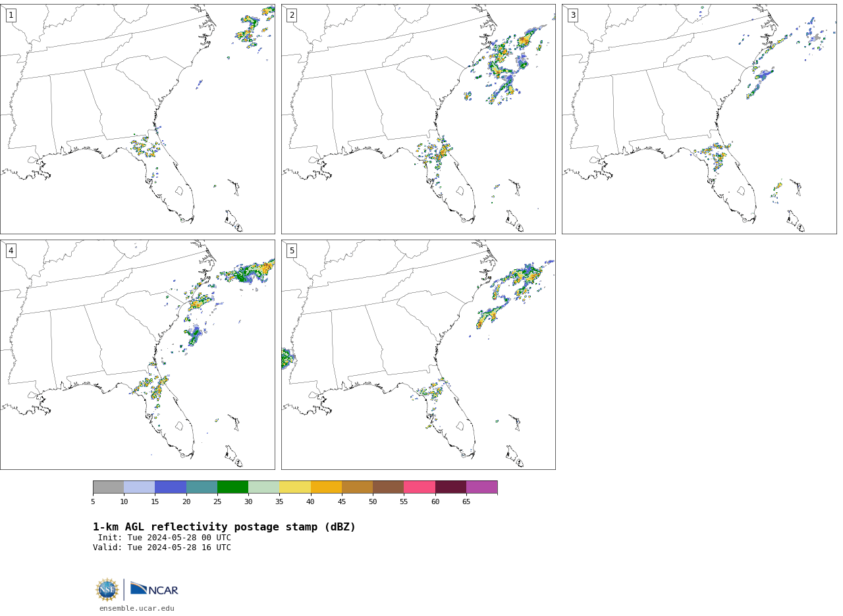
Task: Click the maroon 60-65 dBZ swatch
Action: coord(450,487)
